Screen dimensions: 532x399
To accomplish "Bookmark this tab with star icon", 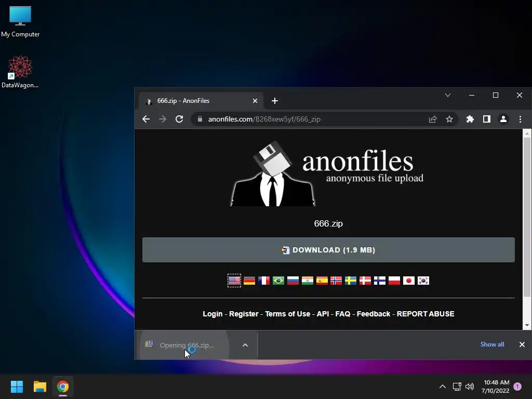I will (449, 119).
